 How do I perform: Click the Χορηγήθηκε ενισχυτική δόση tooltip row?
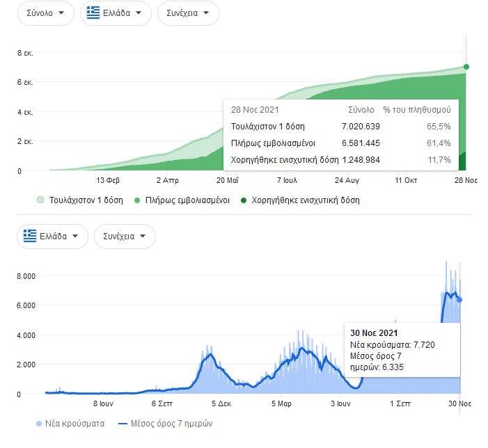[341, 160]
